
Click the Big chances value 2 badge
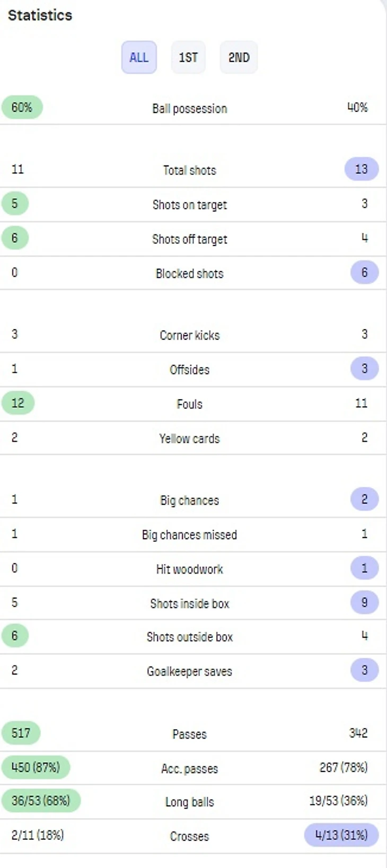(364, 499)
